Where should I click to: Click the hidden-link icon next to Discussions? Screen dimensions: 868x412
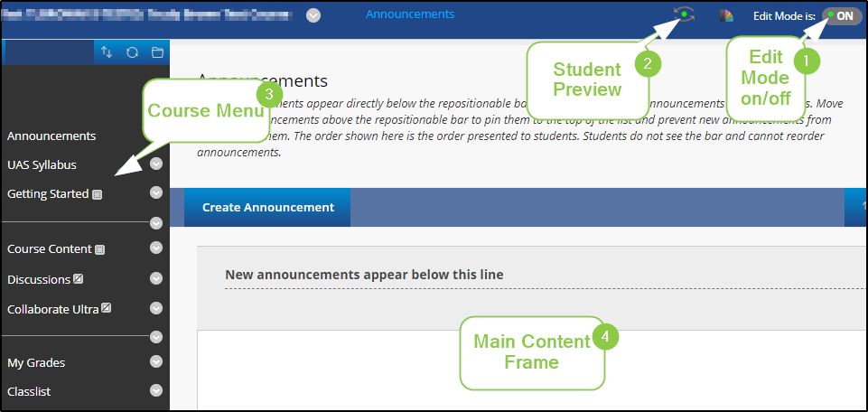coord(79,278)
